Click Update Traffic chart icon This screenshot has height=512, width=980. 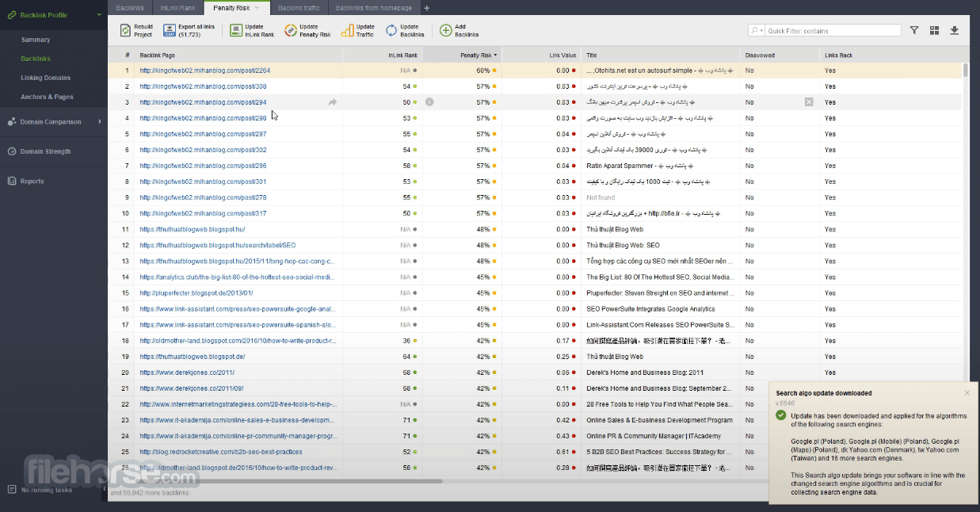tap(347, 30)
